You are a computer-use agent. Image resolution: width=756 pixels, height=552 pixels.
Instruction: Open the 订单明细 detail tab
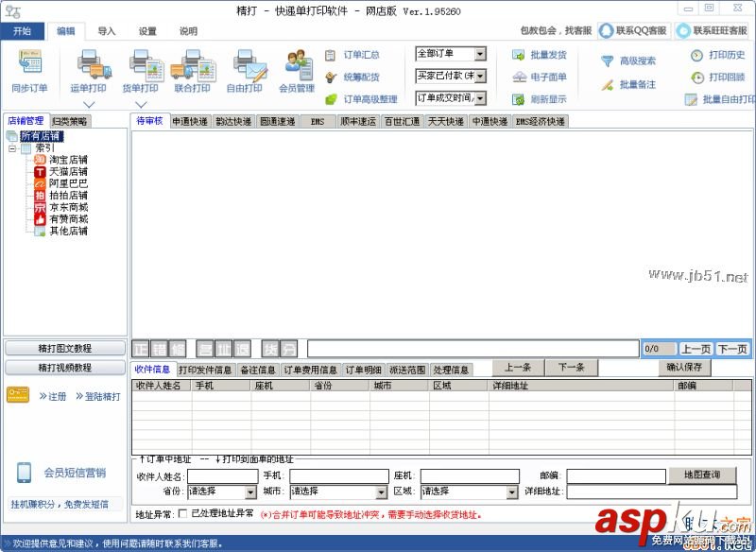[x=364, y=371]
